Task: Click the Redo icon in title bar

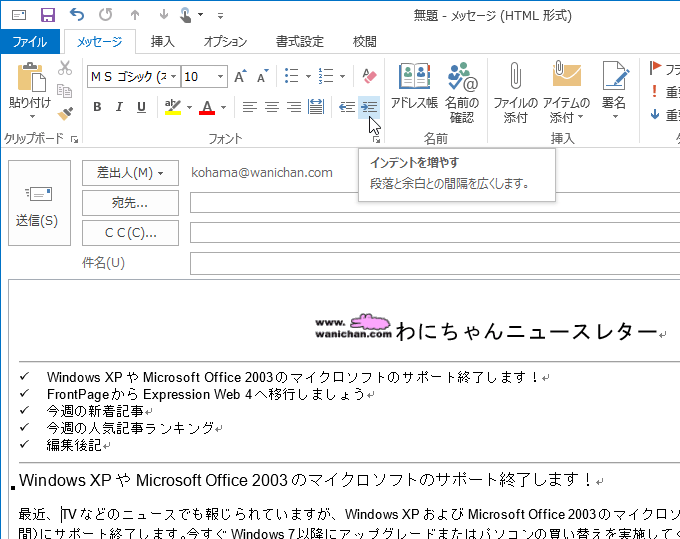Action: pyautogui.click(x=105, y=15)
